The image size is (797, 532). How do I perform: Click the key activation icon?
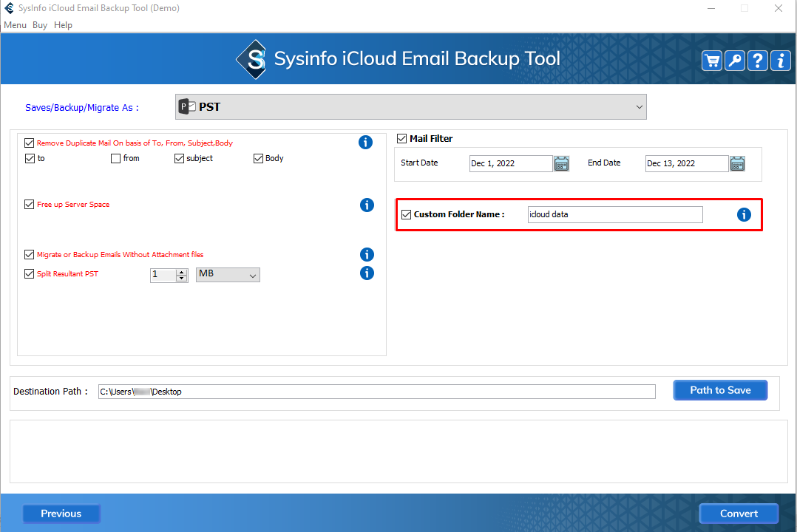click(x=735, y=61)
